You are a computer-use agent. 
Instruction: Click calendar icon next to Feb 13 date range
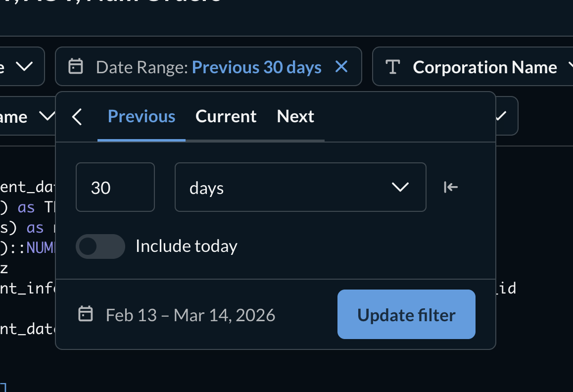86,314
